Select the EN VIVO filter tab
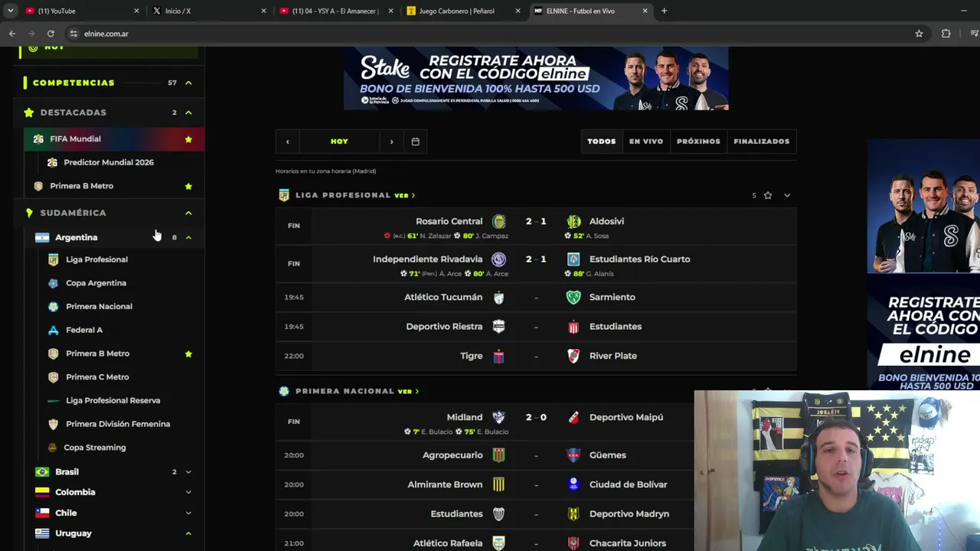 tap(646, 142)
